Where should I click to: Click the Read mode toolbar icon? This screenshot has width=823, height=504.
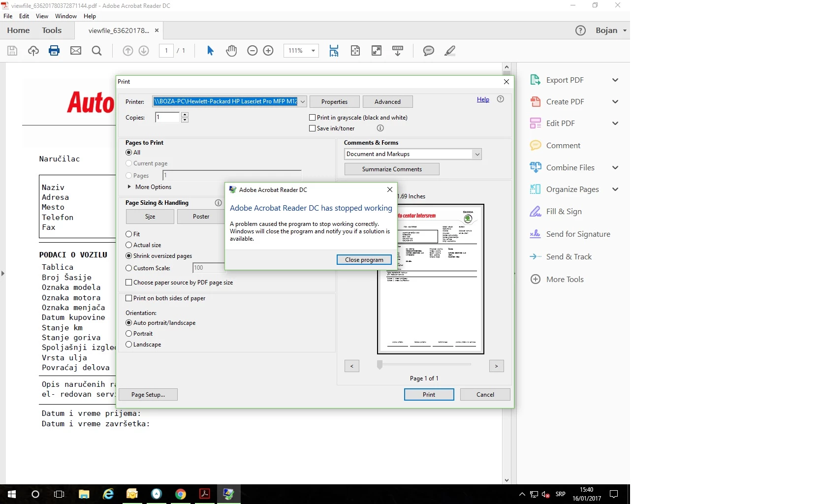click(398, 51)
